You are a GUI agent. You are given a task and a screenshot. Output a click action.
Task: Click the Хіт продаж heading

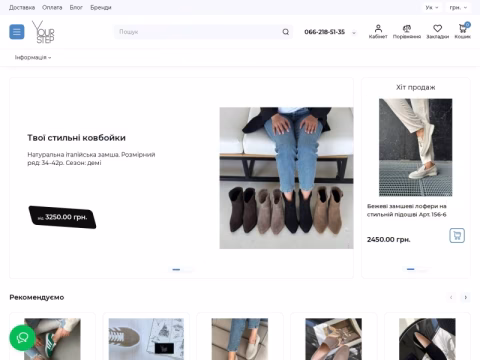[x=415, y=87]
